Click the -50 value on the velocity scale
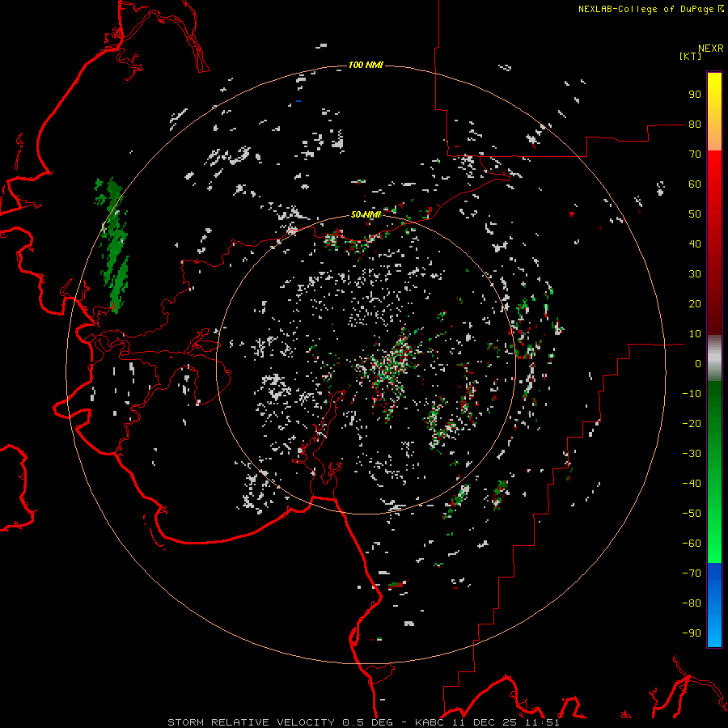The width and height of the screenshot is (728, 728). coord(692,514)
